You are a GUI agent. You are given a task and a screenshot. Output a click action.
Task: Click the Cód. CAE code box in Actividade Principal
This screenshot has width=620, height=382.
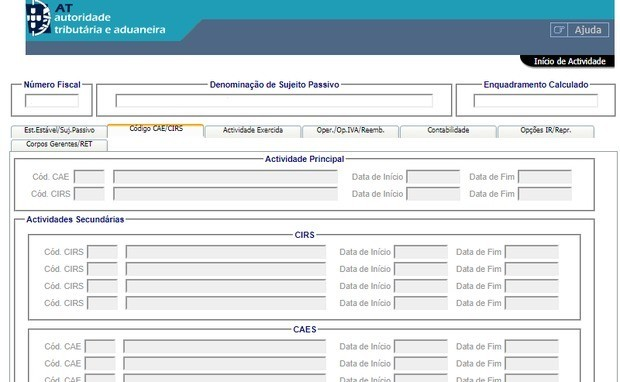tap(89, 177)
